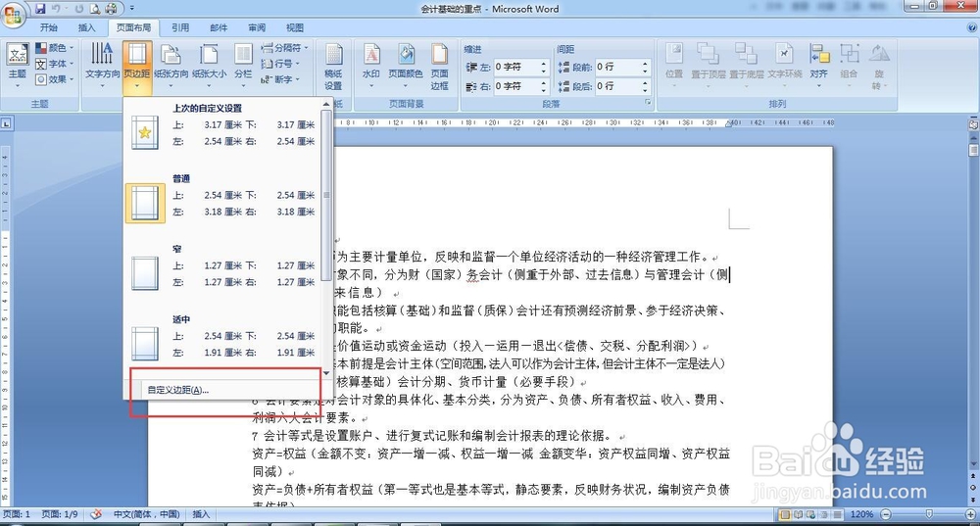Click the Save icon in Quick Access toolbar

(40, 9)
